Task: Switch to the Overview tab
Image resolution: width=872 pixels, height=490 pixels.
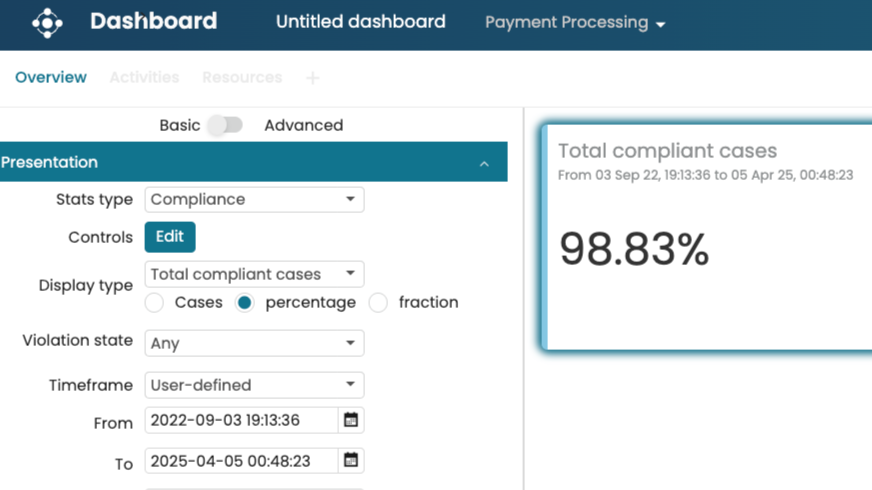Action: tap(51, 78)
